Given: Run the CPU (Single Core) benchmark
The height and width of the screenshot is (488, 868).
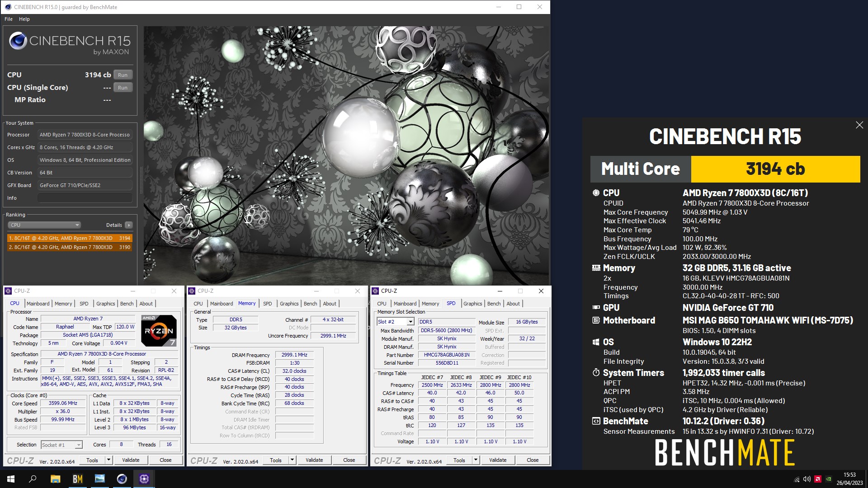Looking at the screenshot, I should 123,88.
